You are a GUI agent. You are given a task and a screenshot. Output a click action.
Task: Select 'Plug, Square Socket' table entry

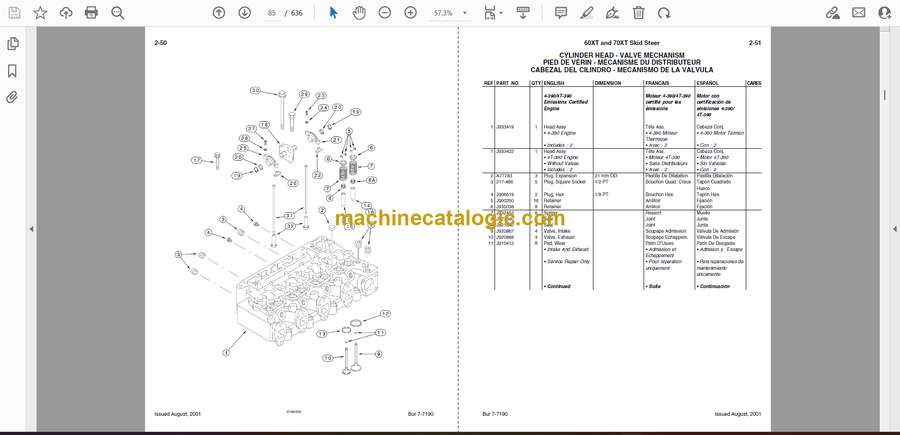click(x=563, y=181)
